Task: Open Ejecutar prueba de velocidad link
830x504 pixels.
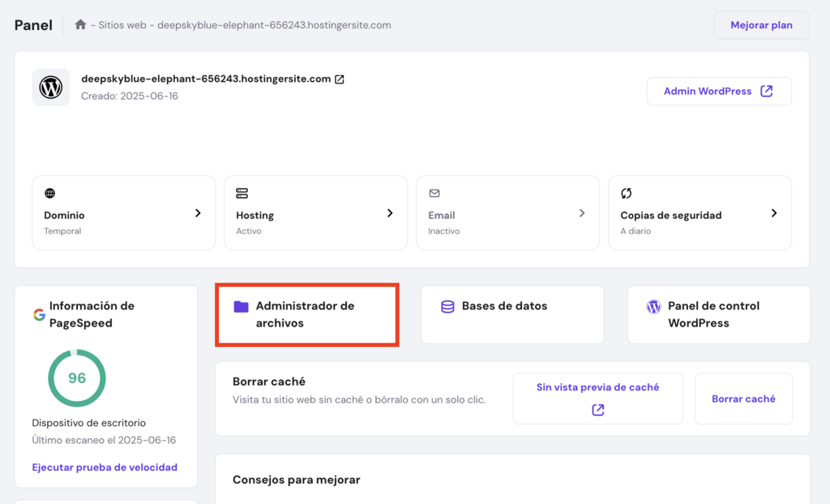Action: (x=105, y=467)
